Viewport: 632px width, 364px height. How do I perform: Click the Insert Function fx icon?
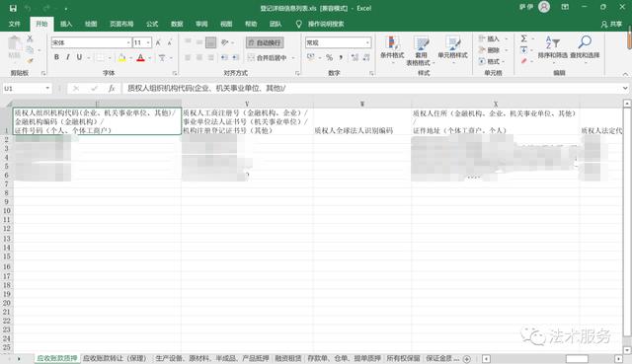point(112,88)
